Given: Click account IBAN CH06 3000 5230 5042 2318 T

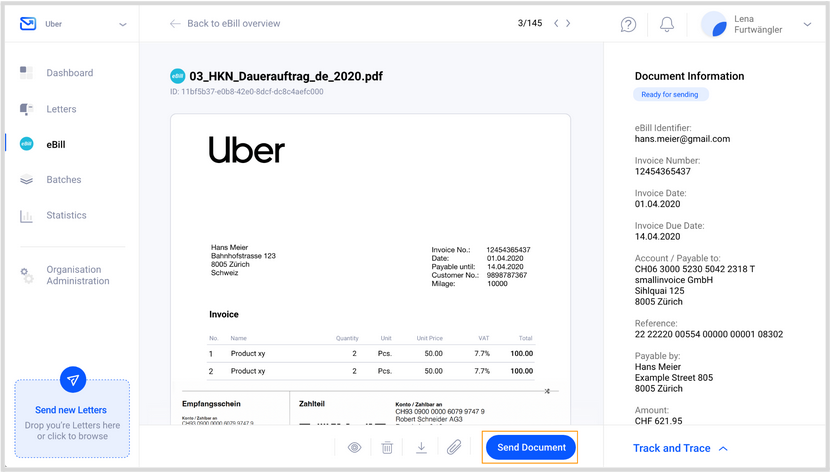Looking at the screenshot, I should (x=695, y=270).
